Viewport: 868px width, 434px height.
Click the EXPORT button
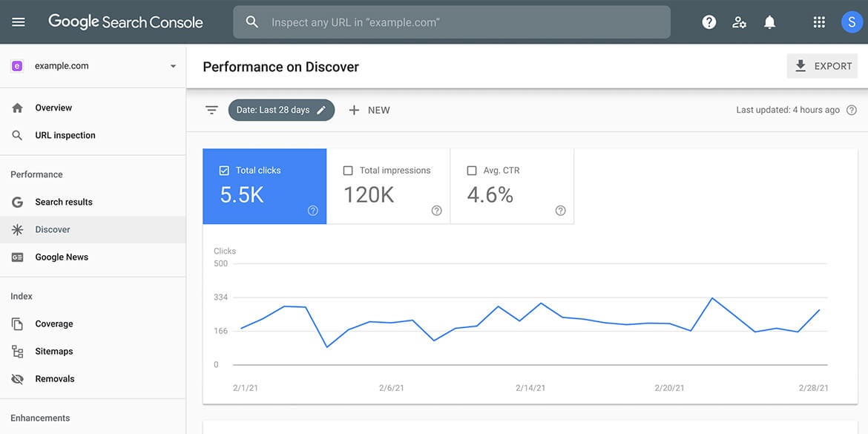pyautogui.click(x=822, y=66)
